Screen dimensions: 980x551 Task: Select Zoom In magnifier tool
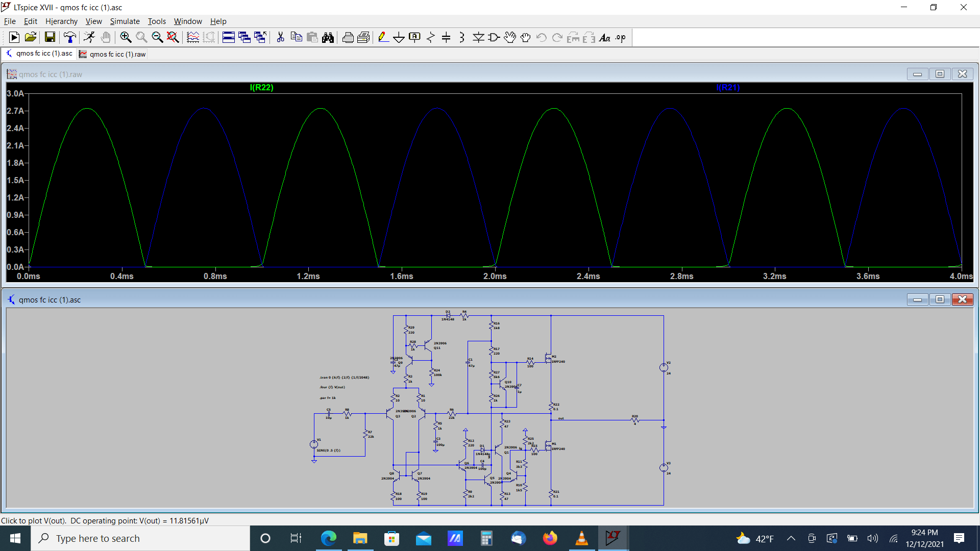(125, 37)
